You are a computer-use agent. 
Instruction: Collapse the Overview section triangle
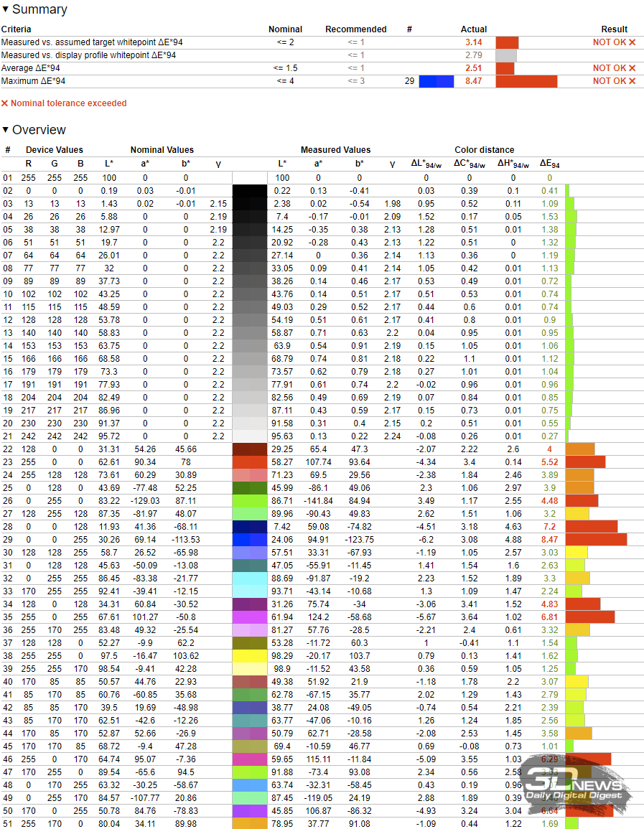point(6,130)
